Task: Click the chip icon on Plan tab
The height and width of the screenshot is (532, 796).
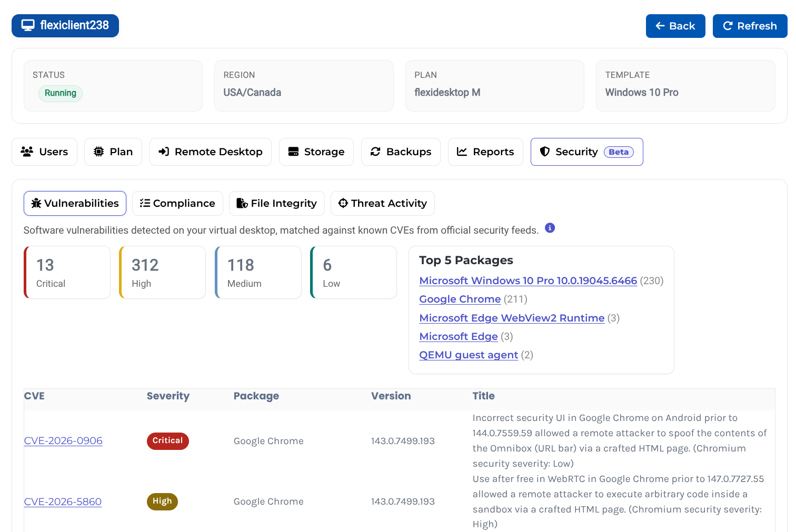Action: click(x=98, y=152)
